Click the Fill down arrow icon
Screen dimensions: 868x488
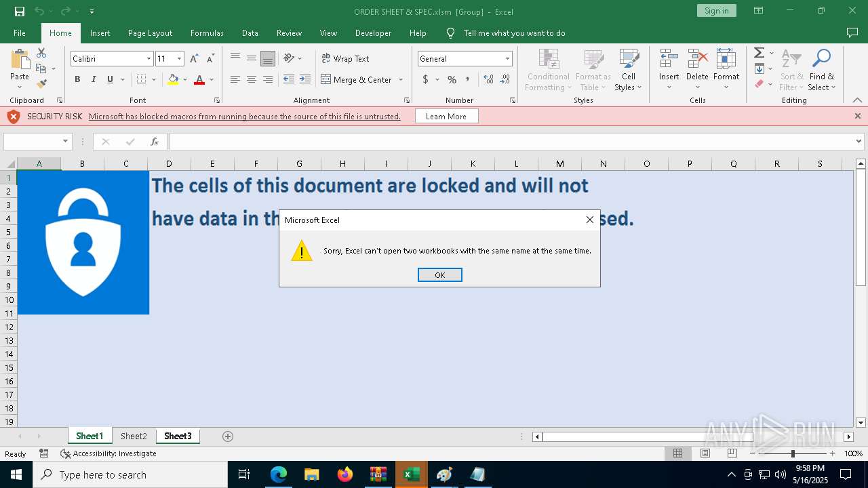tap(759, 68)
